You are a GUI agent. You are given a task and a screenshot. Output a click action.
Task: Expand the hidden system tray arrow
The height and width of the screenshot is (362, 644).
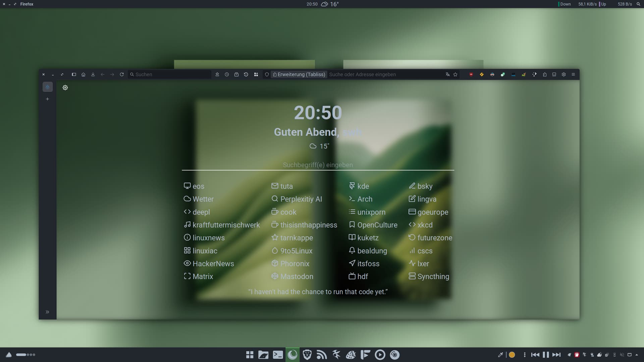point(637,355)
